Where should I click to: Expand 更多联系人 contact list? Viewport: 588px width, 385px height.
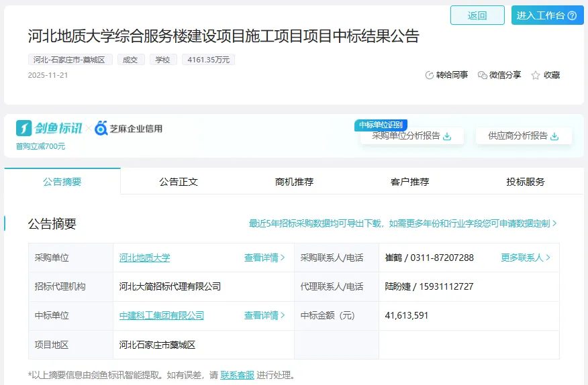[x=526, y=258]
